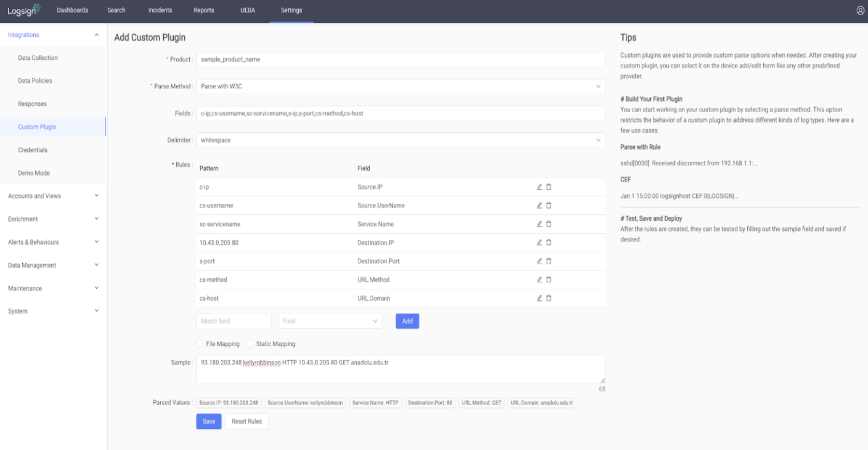Open the user account icon
868x450 pixels.
pyautogui.click(x=860, y=10)
